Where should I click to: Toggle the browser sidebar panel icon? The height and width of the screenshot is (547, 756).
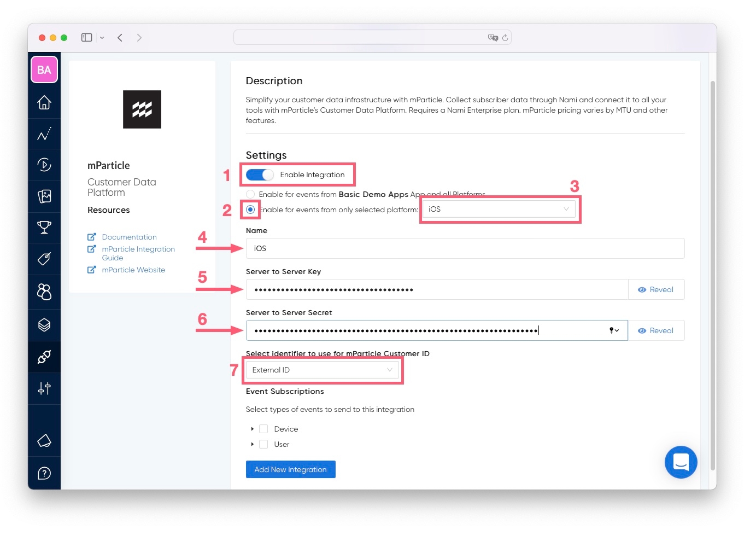coord(86,38)
